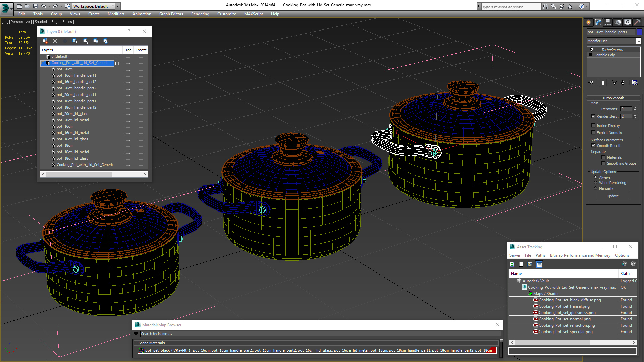Enable Separate by Smoothing Groups checkbox
644x362 pixels.
(x=603, y=163)
